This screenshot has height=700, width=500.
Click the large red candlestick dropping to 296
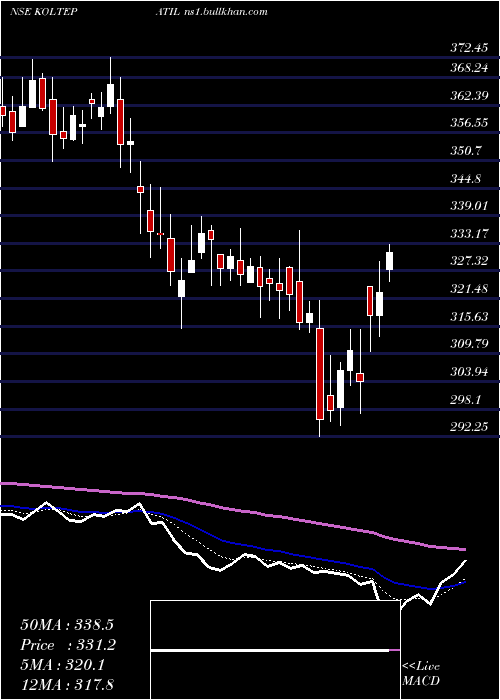[320, 374]
